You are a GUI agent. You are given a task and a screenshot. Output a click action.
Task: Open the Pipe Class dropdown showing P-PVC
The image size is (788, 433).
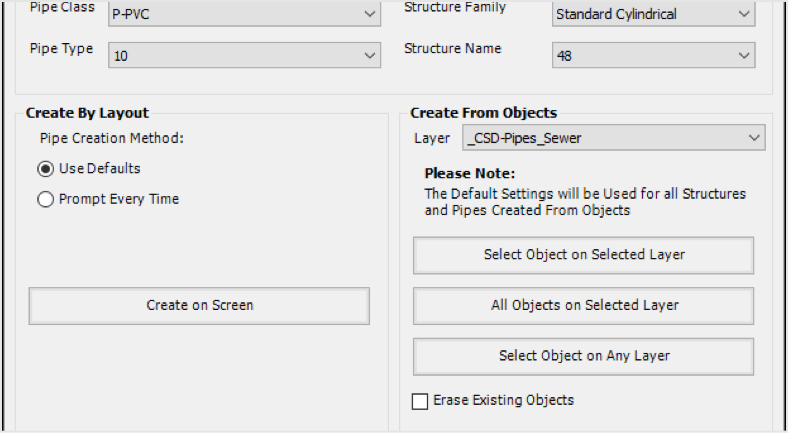pos(244,14)
